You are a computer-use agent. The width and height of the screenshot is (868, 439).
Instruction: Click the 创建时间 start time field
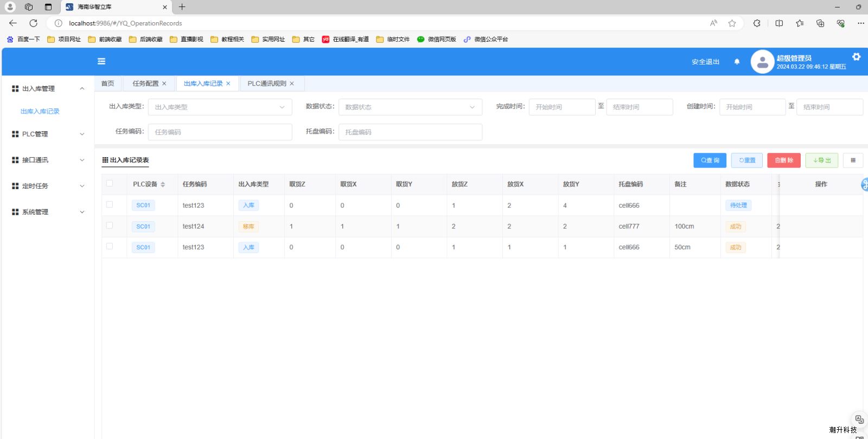point(752,107)
